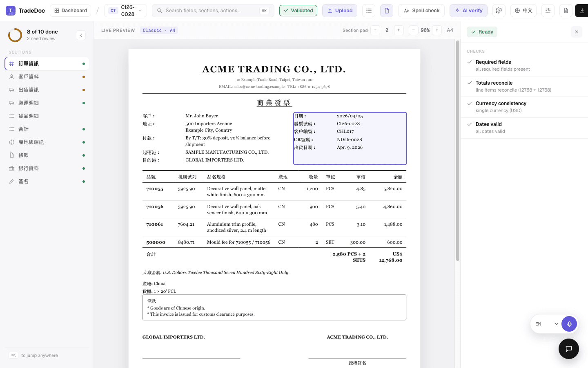Screen dimensions: 588x368
Task: Click the invoice number CI26-0028 in preview
Action: [348, 124]
